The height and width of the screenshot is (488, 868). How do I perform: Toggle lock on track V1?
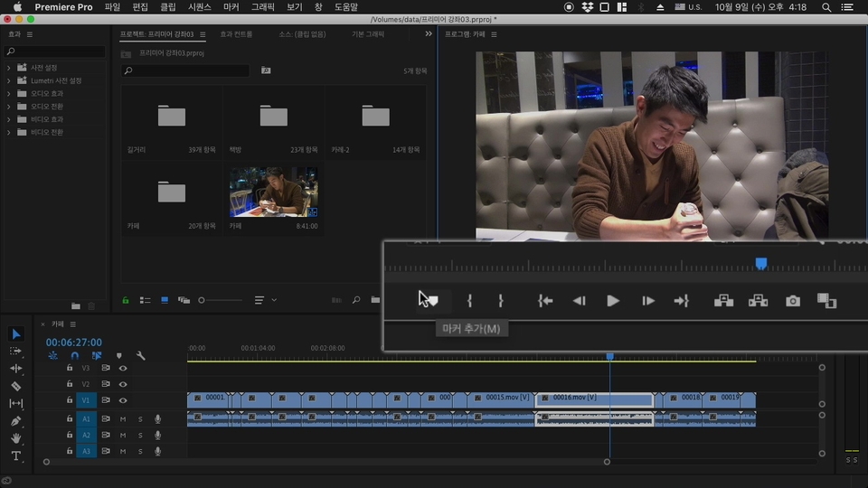click(70, 399)
